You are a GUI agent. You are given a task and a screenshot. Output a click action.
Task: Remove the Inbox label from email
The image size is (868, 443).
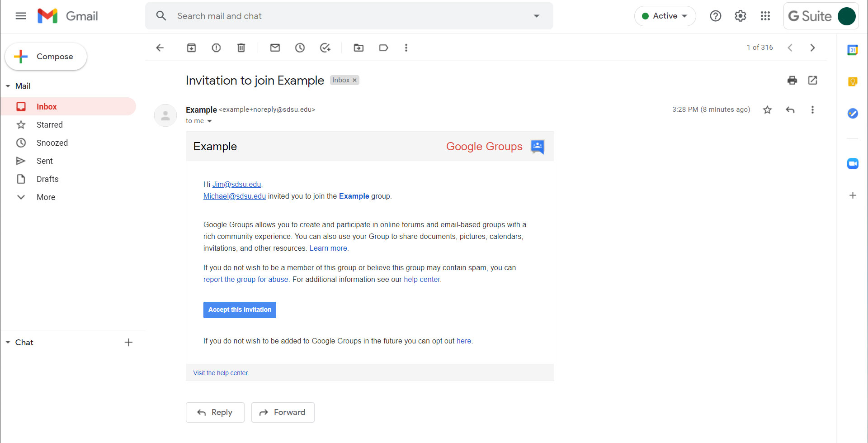pos(354,80)
